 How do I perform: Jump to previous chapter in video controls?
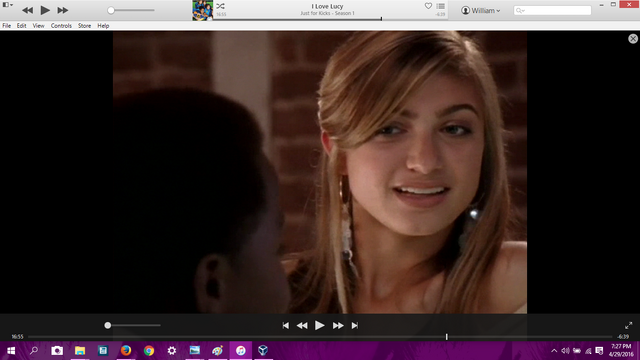click(x=286, y=325)
